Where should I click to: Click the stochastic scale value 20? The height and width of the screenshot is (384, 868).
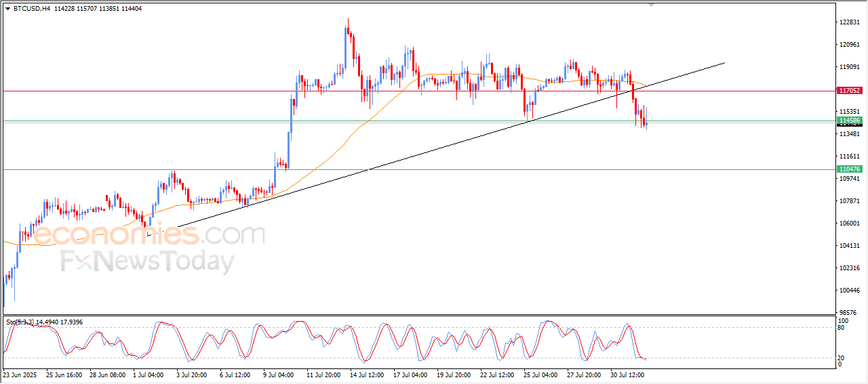(842, 358)
